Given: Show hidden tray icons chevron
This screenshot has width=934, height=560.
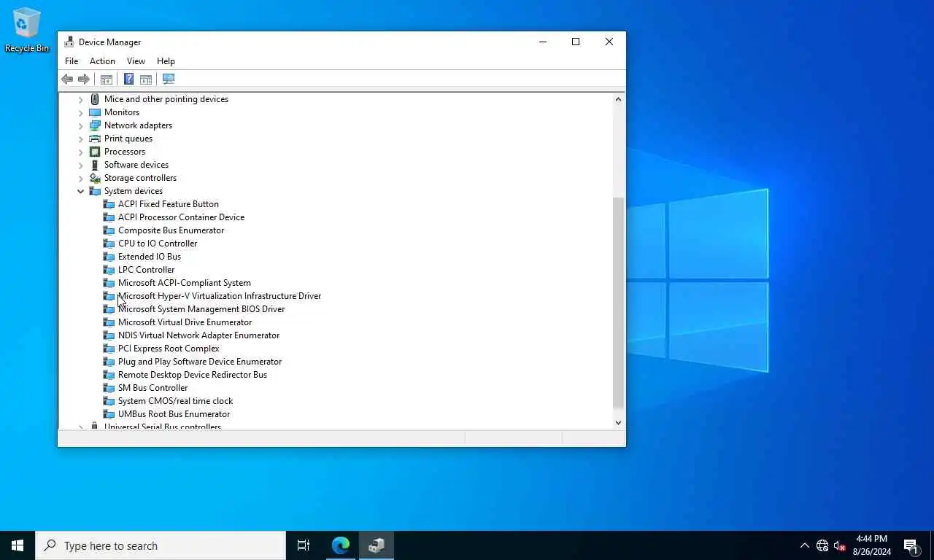Looking at the screenshot, I should coord(804,545).
